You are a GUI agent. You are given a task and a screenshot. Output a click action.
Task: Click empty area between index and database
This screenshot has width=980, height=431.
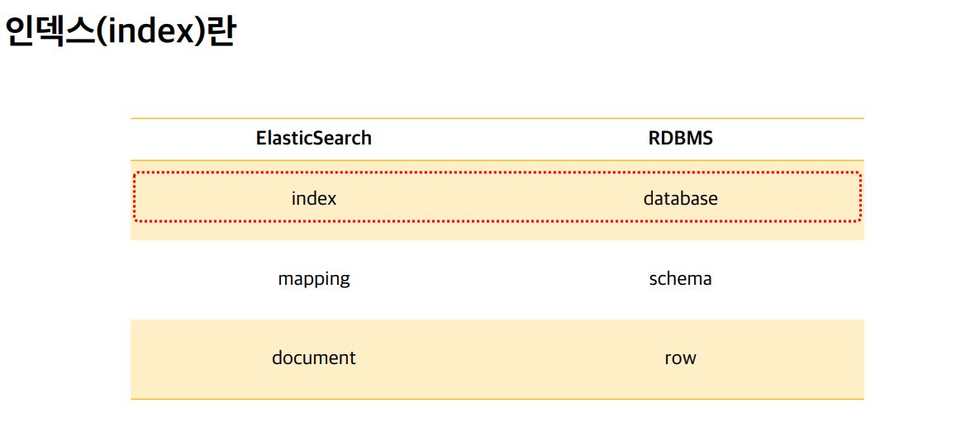pos(491,199)
